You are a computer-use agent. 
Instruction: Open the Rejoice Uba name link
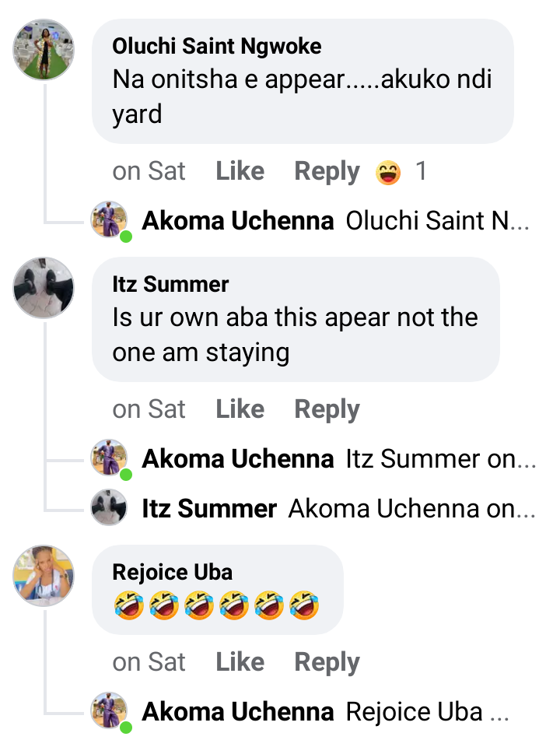point(173,573)
